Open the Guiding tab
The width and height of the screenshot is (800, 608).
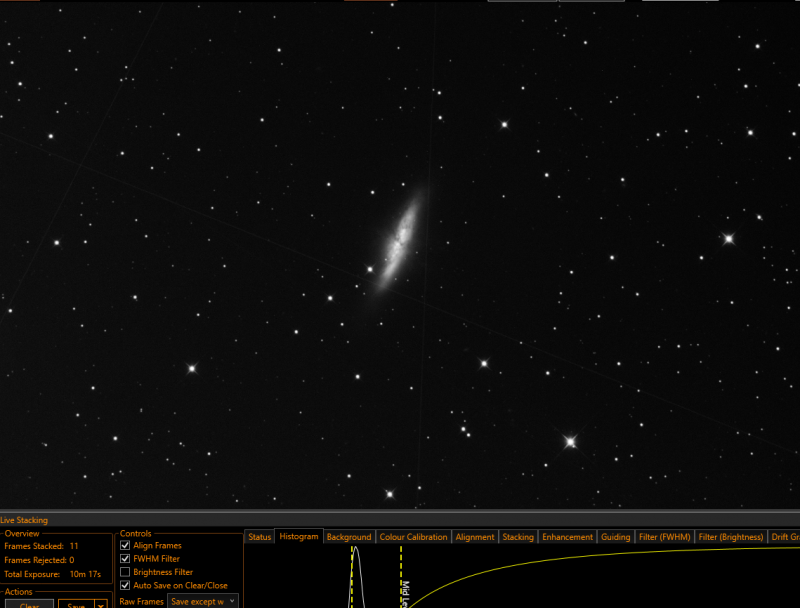tap(615, 537)
